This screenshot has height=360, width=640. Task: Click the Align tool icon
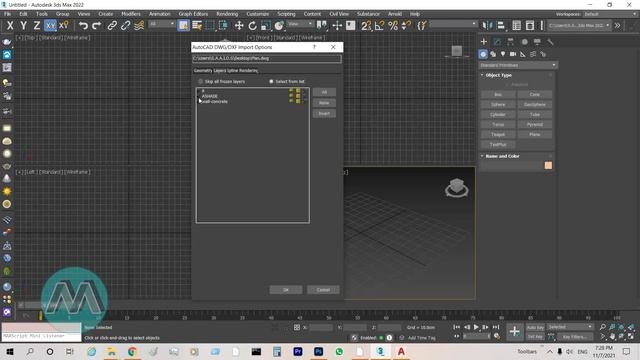501,26
